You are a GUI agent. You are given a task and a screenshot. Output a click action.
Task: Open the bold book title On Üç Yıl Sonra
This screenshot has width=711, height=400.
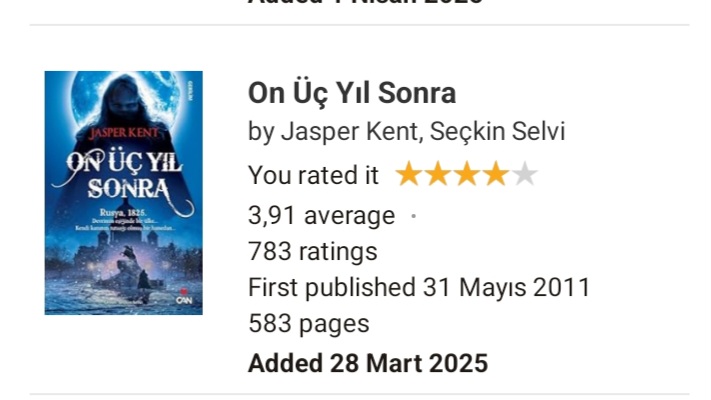coord(351,93)
